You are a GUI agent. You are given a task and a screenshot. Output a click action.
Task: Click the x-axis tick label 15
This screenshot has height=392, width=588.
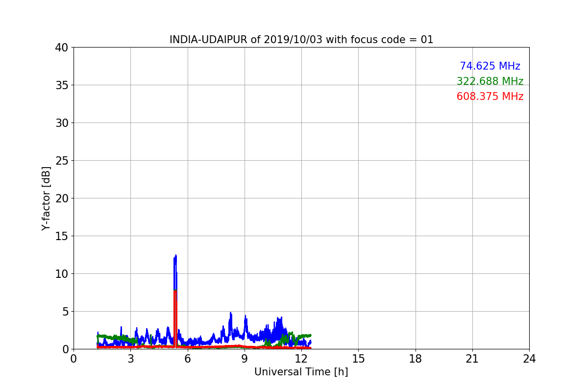click(x=358, y=359)
